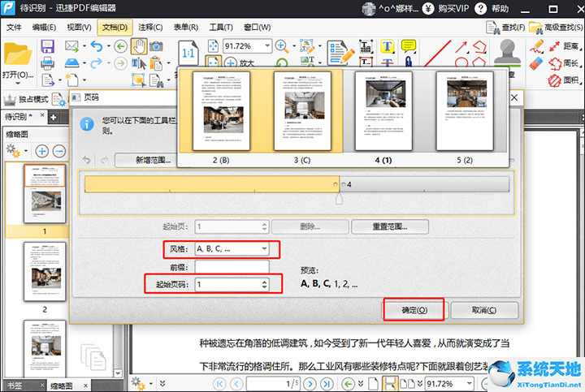Screen dimensions: 585x392
Task: Open the 表单(R) menu
Action: coord(186,28)
